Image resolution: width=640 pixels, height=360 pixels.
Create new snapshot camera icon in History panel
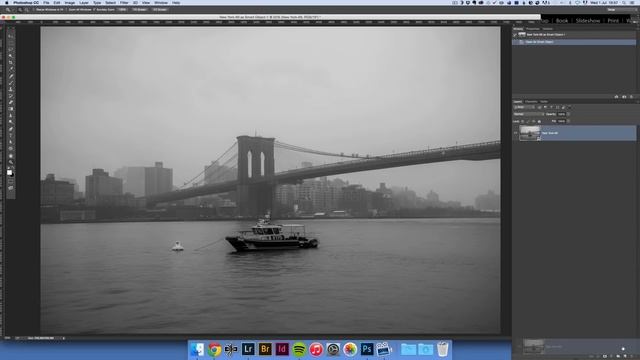coord(624,97)
